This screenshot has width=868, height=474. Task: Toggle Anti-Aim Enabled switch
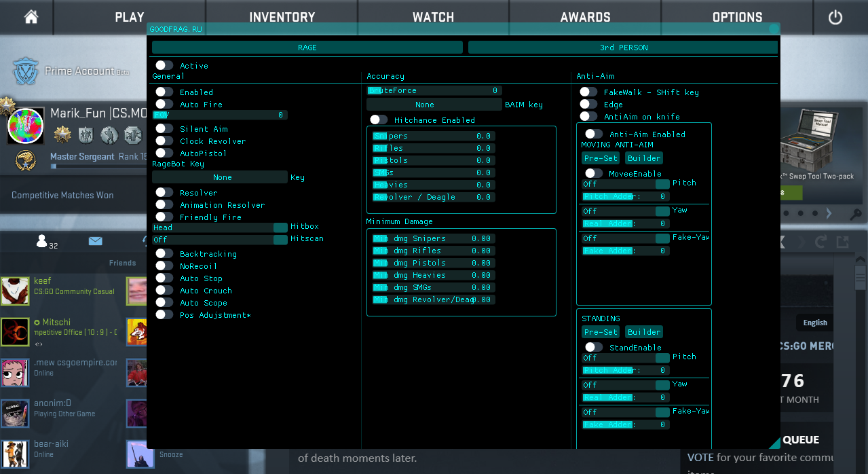[x=594, y=134]
